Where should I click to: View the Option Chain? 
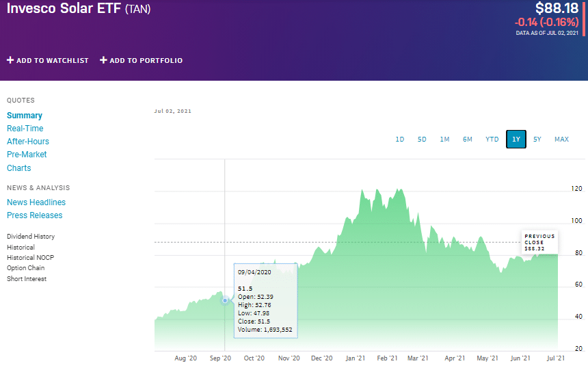click(25, 268)
